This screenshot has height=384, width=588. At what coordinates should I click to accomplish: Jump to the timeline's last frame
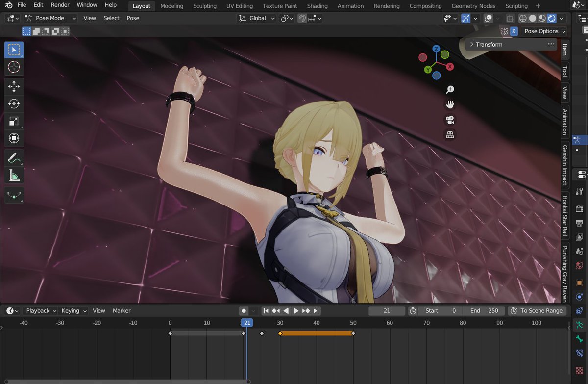[x=316, y=311]
